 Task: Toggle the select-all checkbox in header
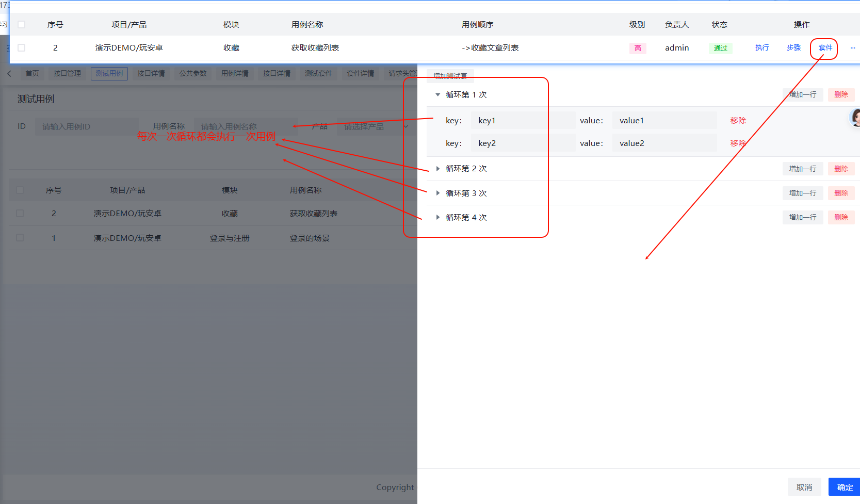pos(22,25)
